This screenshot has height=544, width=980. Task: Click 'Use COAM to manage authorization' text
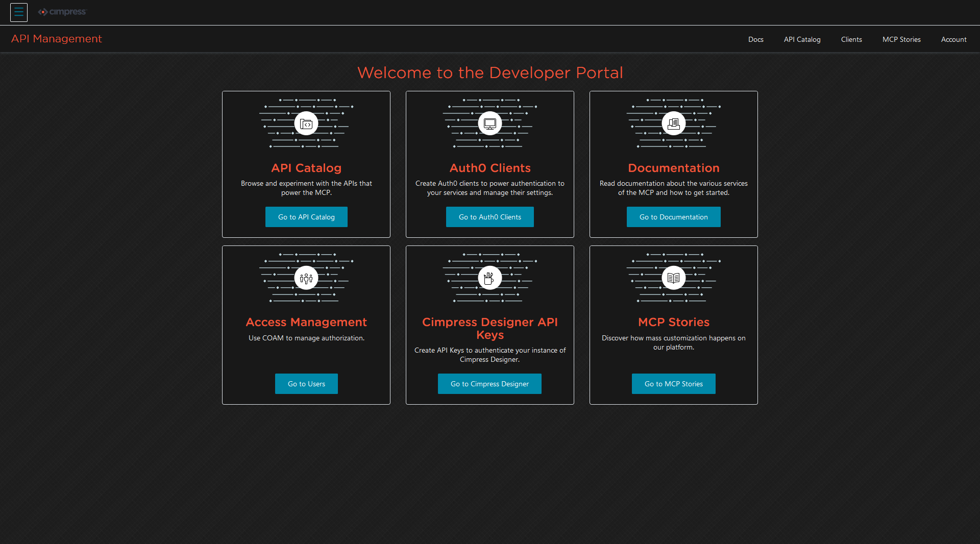306,338
